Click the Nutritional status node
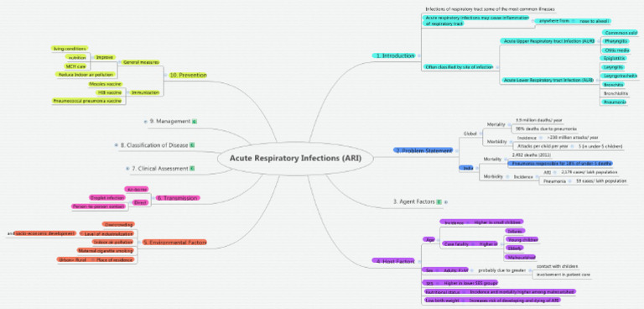The height and width of the screenshot is (309, 644). (x=444, y=291)
